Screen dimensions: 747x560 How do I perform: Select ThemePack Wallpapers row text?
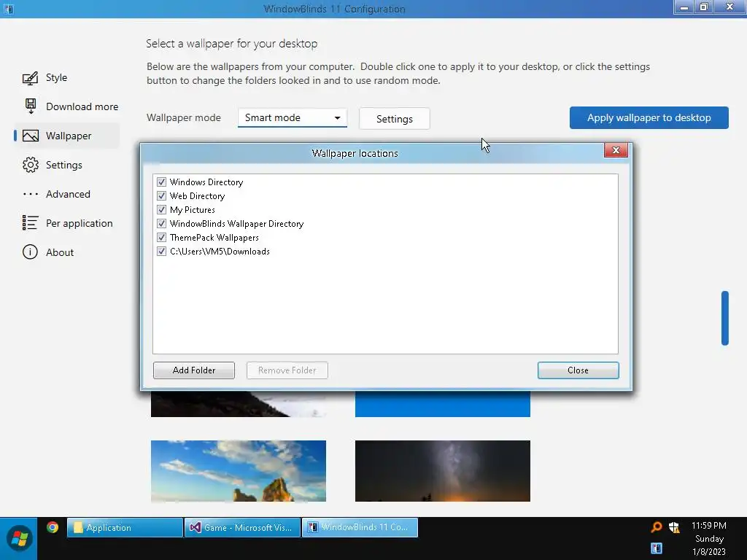214,237
